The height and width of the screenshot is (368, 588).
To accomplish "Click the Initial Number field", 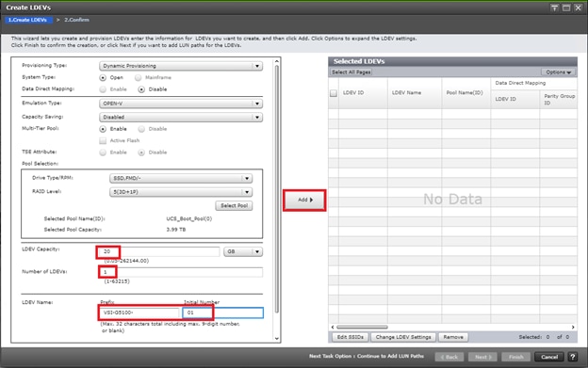I will [223, 312].
